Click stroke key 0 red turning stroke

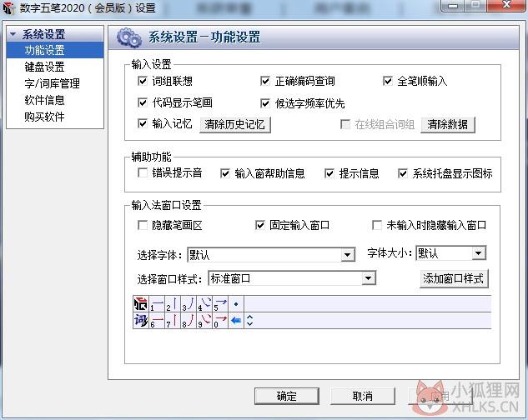pos(220,320)
